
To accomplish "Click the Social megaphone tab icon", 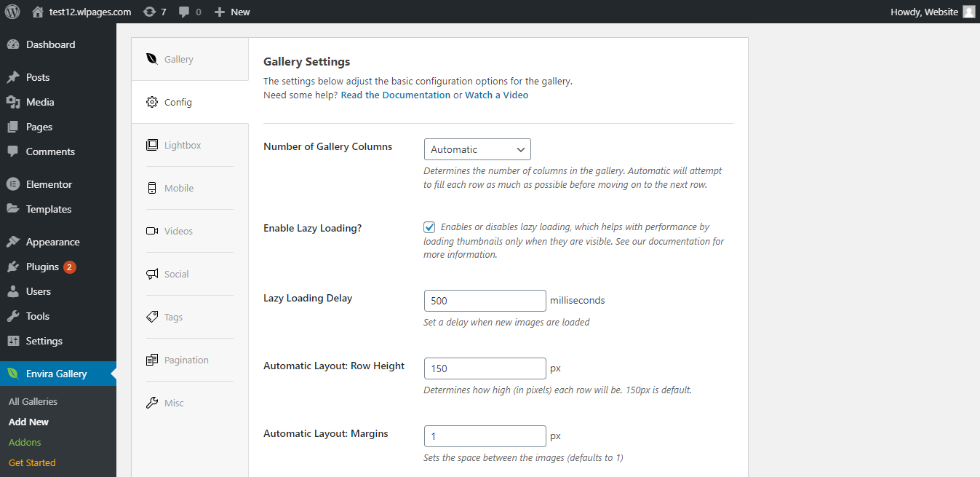I will (152, 274).
